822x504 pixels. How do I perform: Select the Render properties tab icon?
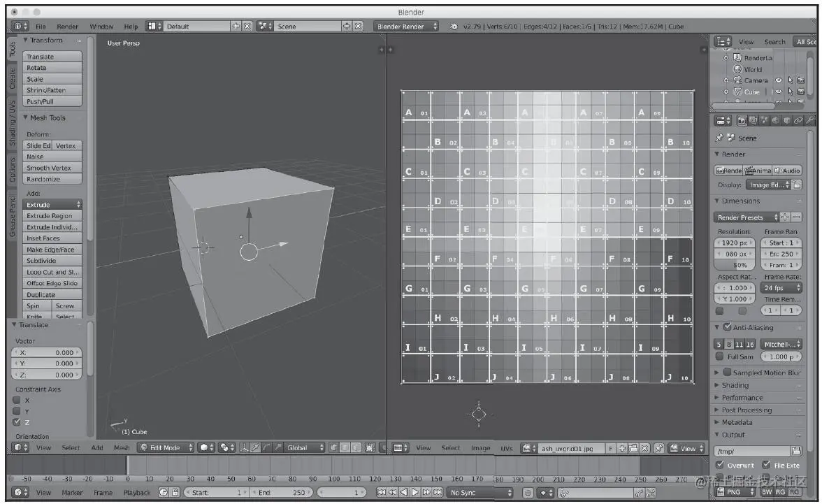(742, 121)
